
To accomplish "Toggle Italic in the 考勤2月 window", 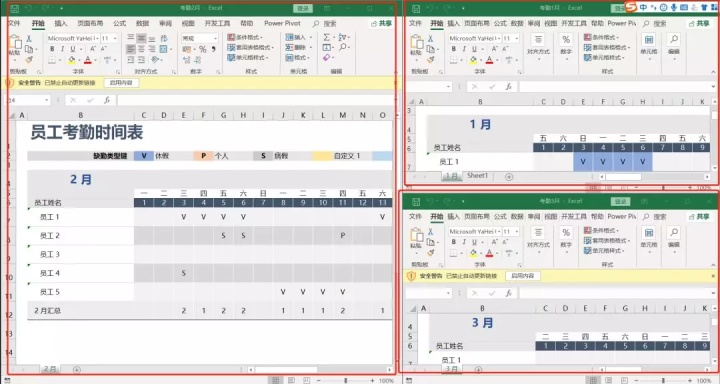I will [62, 49].
